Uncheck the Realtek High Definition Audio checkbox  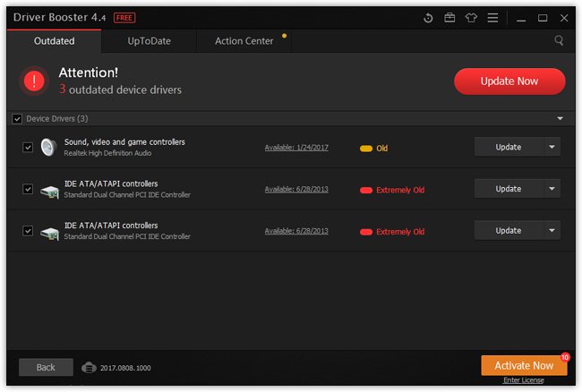(28, 148)
